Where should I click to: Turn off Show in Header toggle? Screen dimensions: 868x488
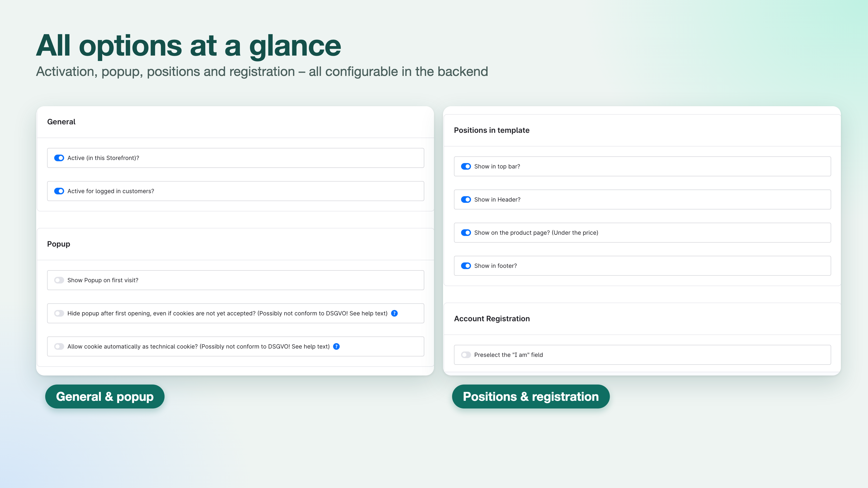(x=466, y=199)
